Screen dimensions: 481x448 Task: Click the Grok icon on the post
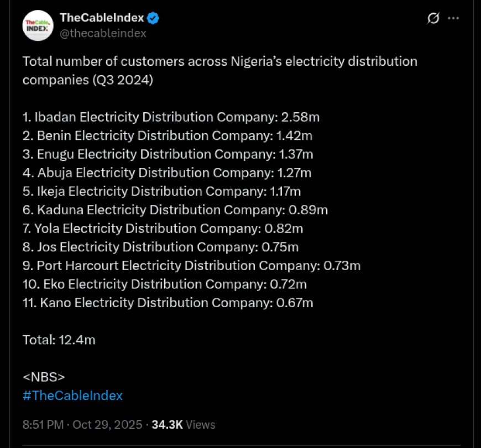pyautogui.click(x=432, y=17)
